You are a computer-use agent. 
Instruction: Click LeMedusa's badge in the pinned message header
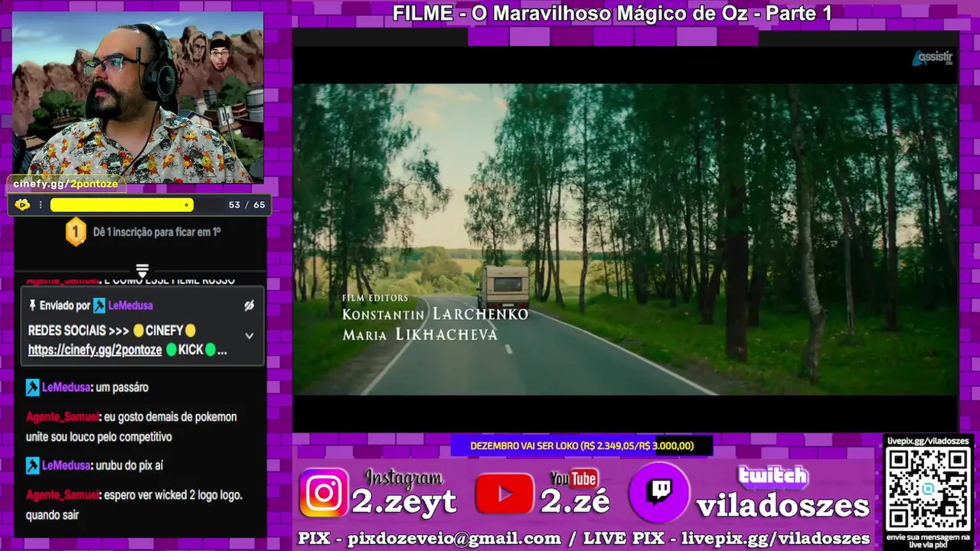click(x=99, y=305)
